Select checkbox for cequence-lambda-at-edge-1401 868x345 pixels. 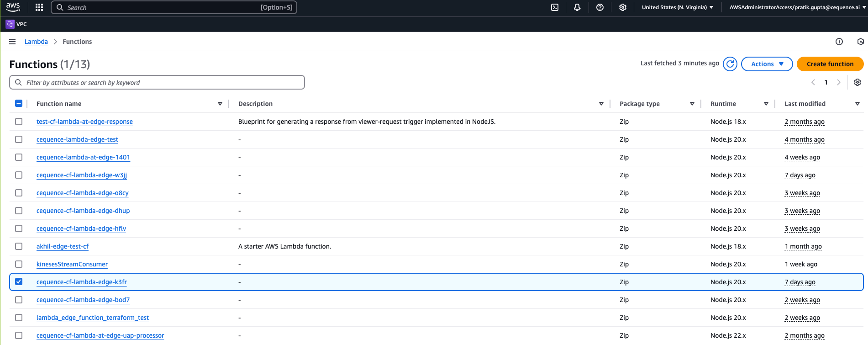pos(19,157)
